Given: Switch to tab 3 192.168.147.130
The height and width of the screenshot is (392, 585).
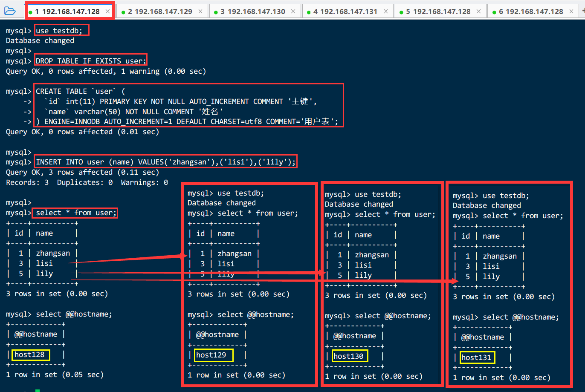Looking at the screenshot, I should tap(255, 12).
